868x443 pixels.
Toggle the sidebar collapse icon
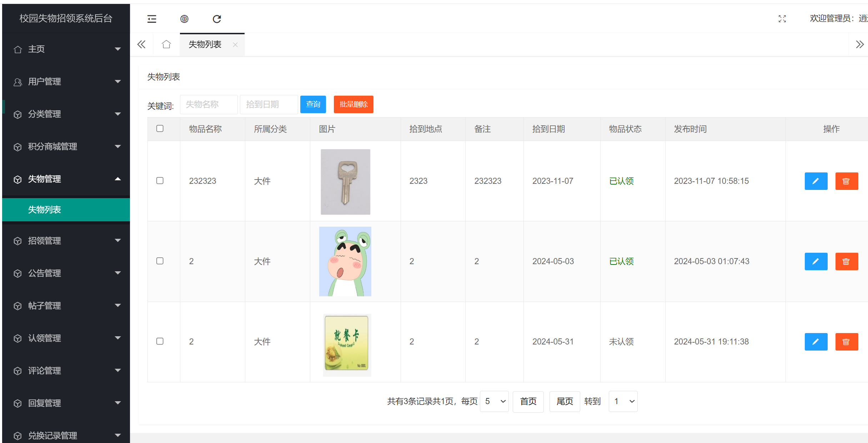pyautogui.click(x=151, y=19)
